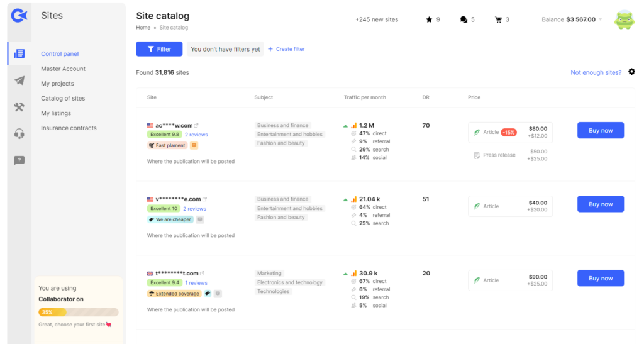Open external link icon next to ac****w.com
This screenshot has width=644, height=344.
point(196,125)
